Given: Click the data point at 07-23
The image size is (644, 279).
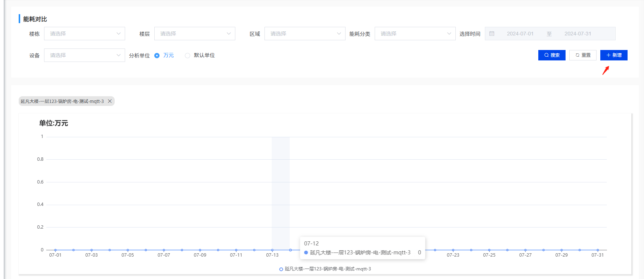Looking at the screenshot, I should tap(453, 250).
